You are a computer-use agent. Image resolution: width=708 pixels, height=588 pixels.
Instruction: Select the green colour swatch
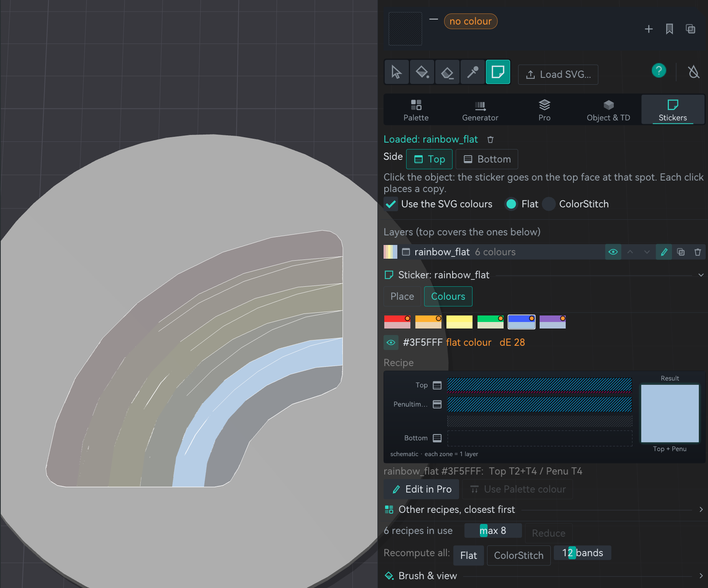click(490, 322)
